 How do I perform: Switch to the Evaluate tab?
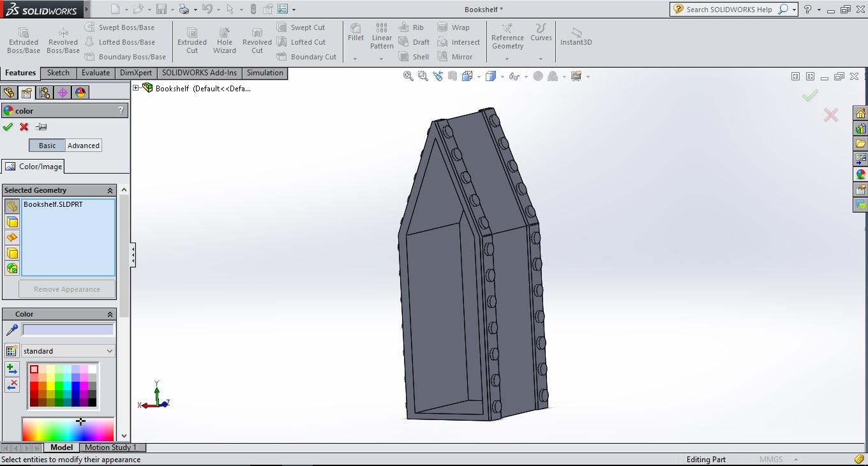(96, 73)
